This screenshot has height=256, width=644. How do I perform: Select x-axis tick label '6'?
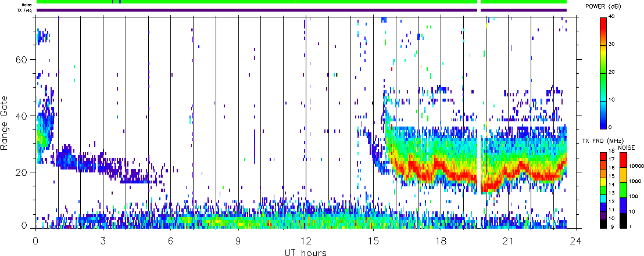point(170,241)
